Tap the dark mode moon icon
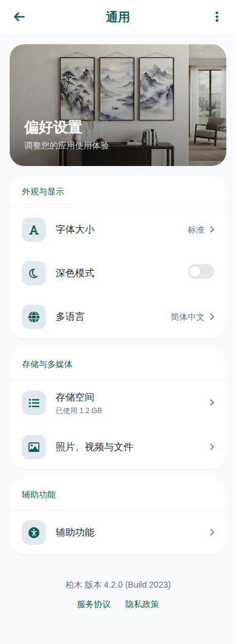Image resolution: width=236 pixels, height=644 pixels. point(34,273)
